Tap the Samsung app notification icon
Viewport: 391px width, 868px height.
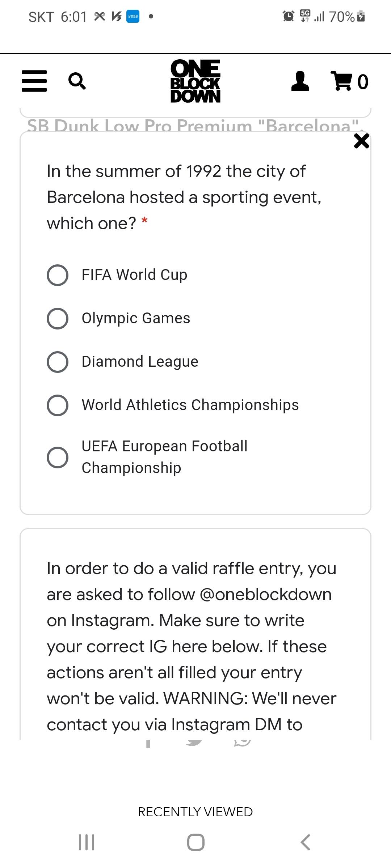click(133, 16)
